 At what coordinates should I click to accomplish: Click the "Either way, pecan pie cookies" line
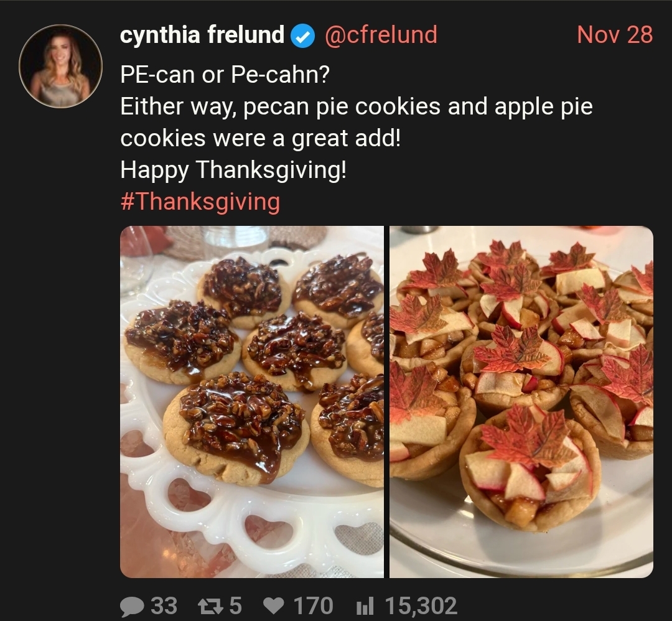click(x=356, y=106)
